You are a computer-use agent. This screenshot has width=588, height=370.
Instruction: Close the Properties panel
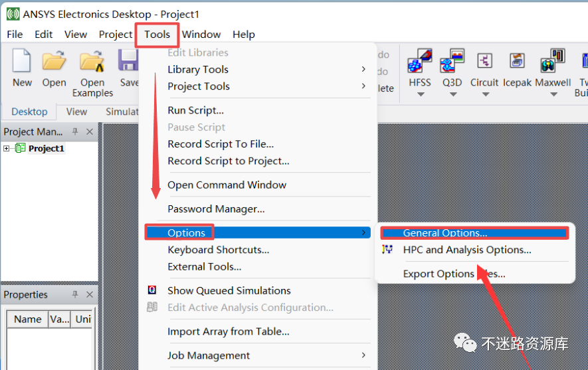[90, 294]
